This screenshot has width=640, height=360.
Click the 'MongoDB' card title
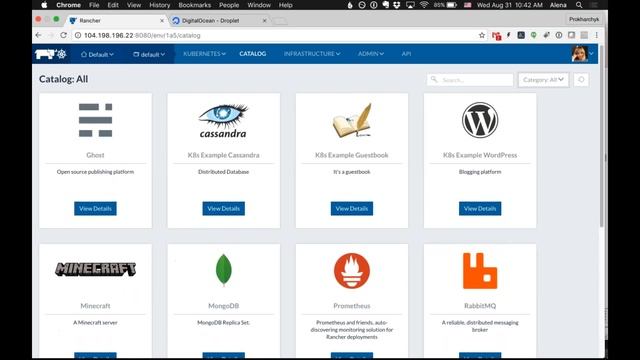pos(224,306)
